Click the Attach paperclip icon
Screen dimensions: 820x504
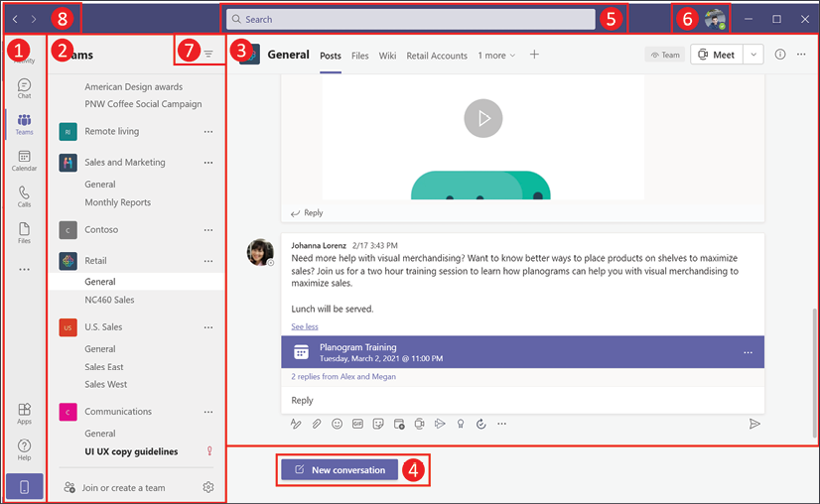(x=317, y=424)
